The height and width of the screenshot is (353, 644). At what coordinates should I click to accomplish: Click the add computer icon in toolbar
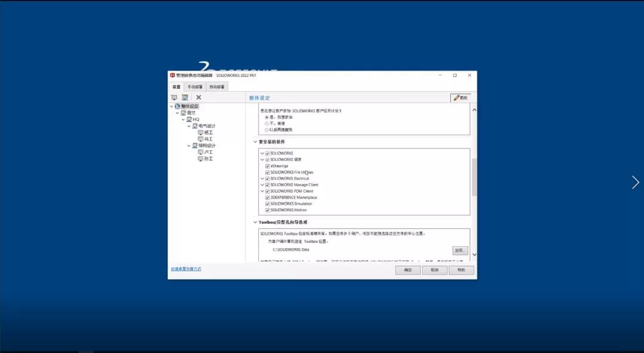coord(174,97)
